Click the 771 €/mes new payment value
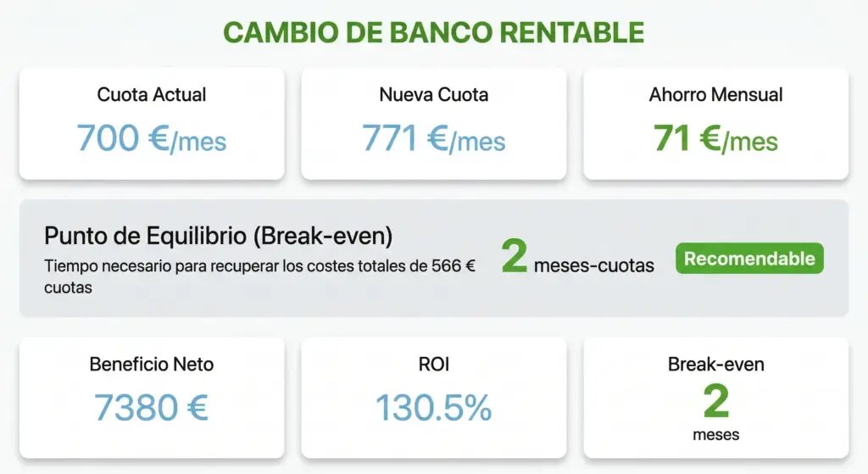Screen dimensions: 868x474 click(x=434, y=138)
